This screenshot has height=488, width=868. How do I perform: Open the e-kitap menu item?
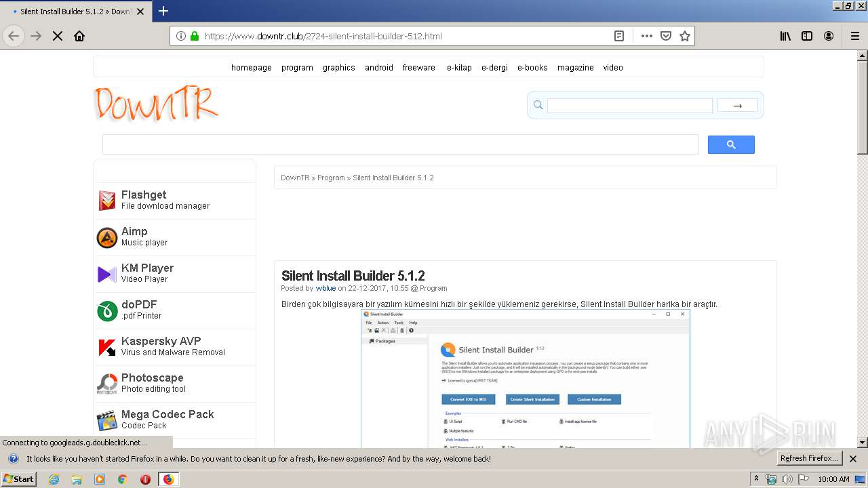coord(459,67)
